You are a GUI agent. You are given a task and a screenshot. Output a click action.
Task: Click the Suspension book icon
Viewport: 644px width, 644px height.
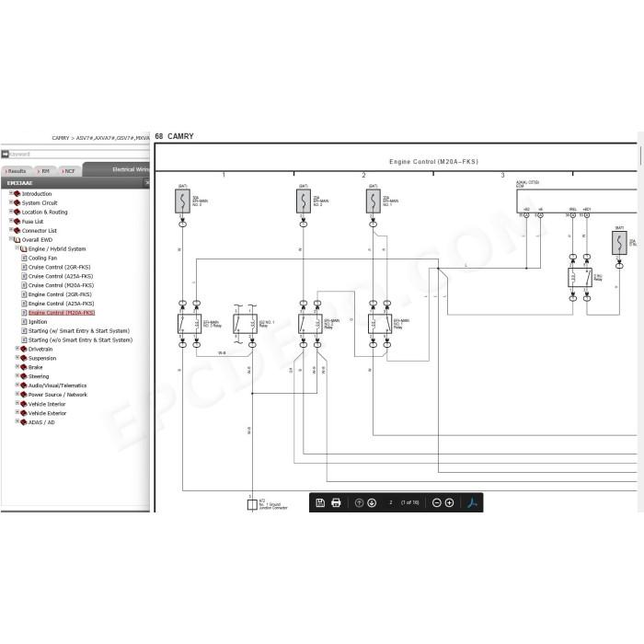[x=23, y=358]
